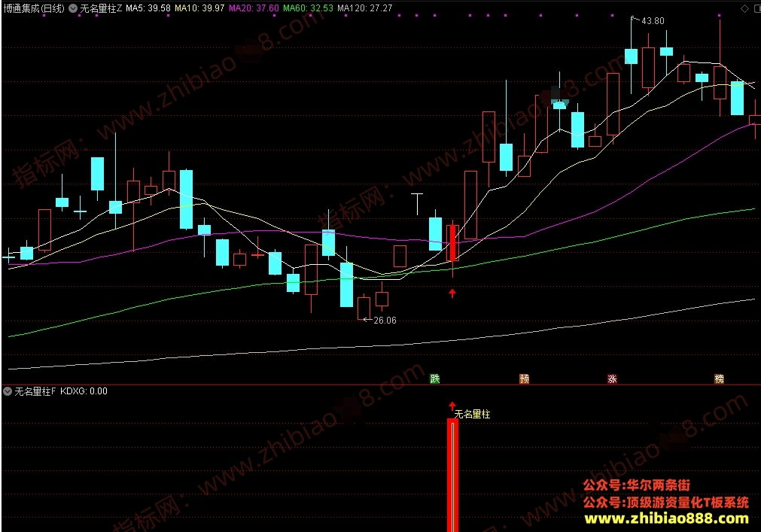
Task: Click the 涨 marker icon
Action: click(612, 378)
